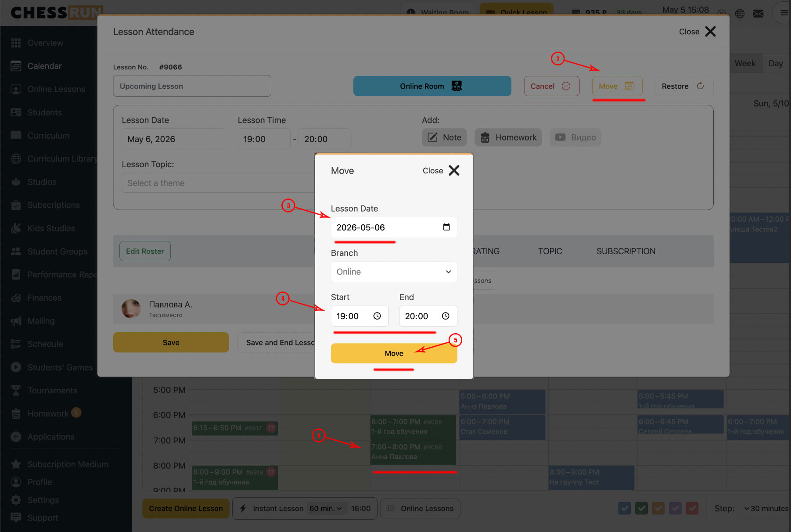Open the Branch Online dropdown
This screenshot has height=532, width=791.
tap(394, 272)
